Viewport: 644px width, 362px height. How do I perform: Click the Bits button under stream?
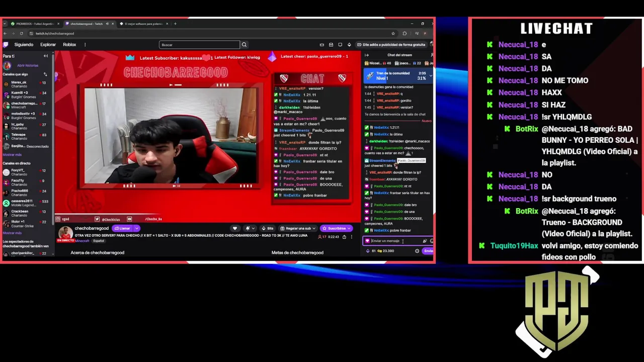(268, 228)
